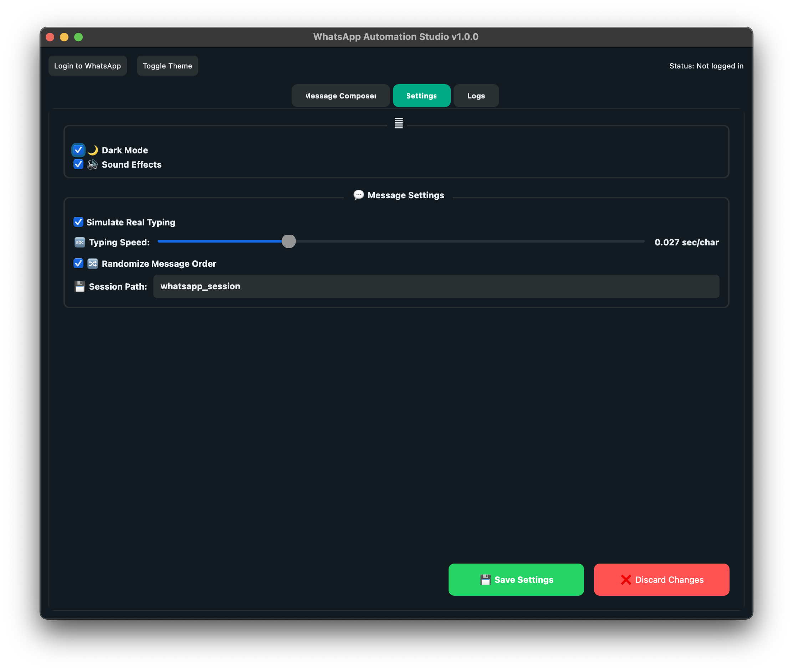Open the Logs tab
Screen dimensions: 793x672
[476, 96]
